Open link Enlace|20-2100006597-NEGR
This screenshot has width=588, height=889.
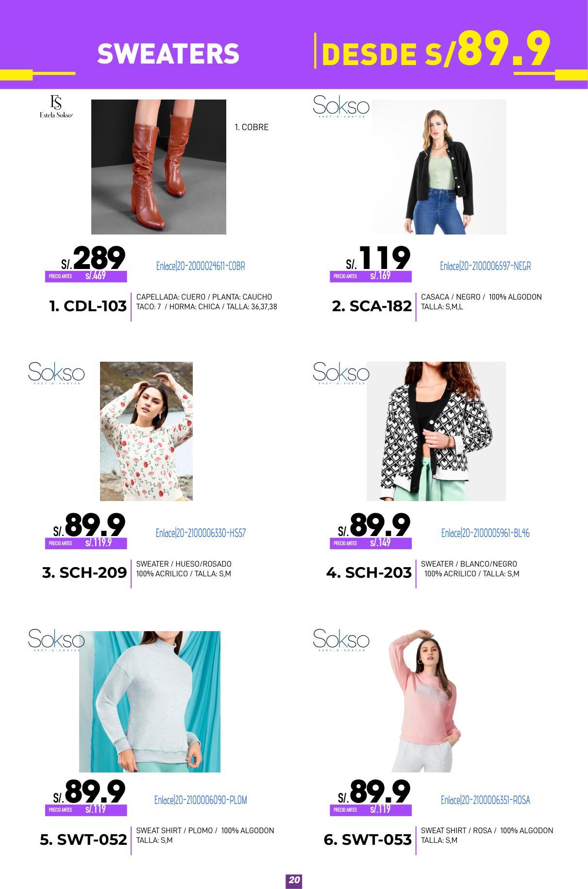(486, 266)
